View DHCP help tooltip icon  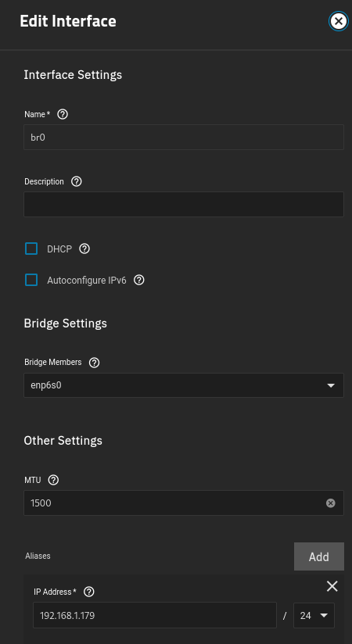click(x=84, y=249)
